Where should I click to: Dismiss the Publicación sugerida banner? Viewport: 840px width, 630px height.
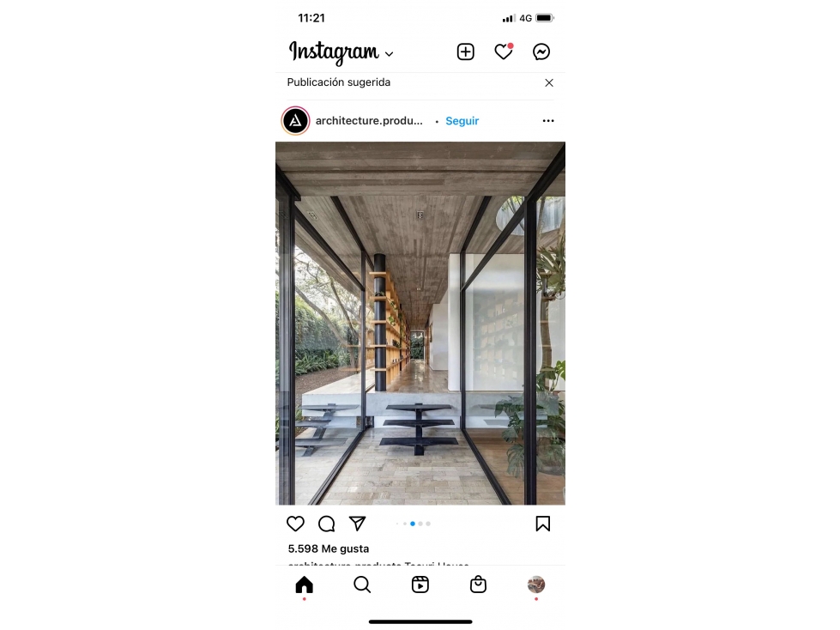point(549,82)
